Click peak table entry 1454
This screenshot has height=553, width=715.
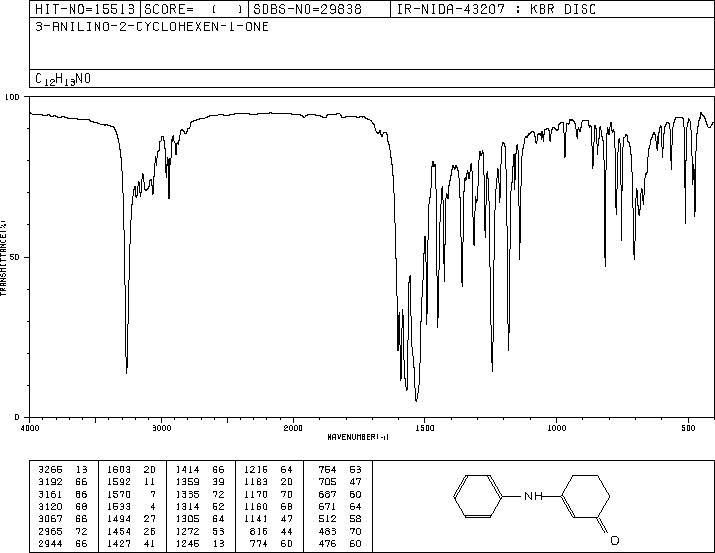point(131,531)
